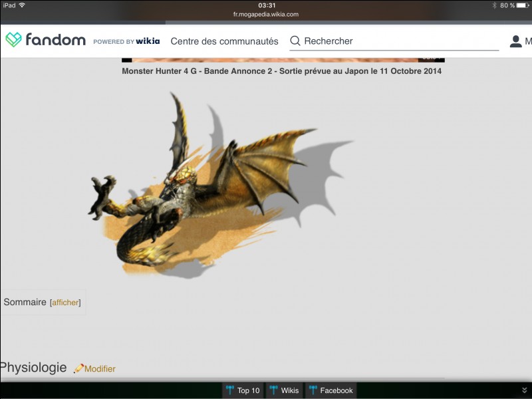Click the search magnifier icon
This screenshot has height=399, width=532.
pos(295,41)
